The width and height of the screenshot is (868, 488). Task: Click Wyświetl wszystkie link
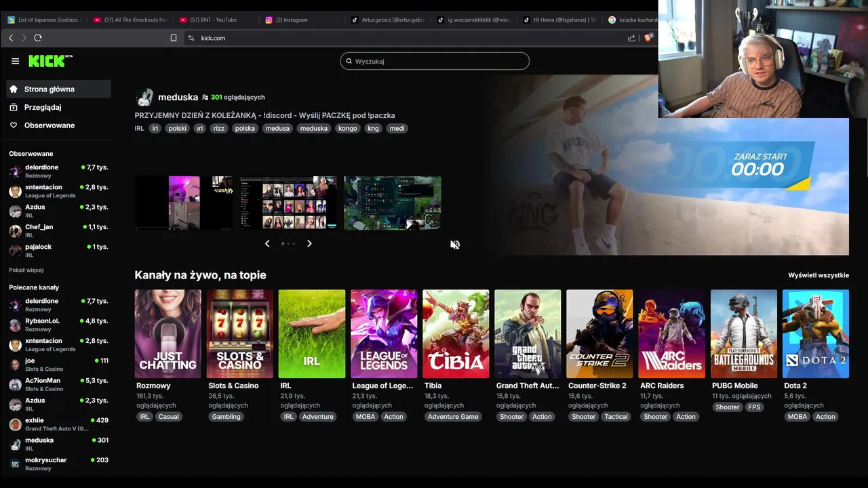pyautogui.click(x=818, y=275)
